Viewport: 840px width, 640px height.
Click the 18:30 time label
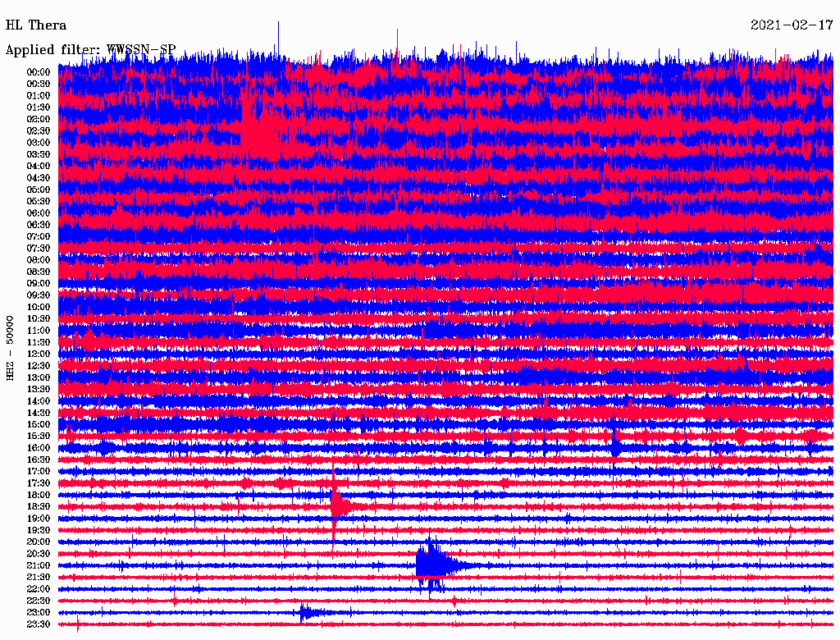(x=39, y=506)
